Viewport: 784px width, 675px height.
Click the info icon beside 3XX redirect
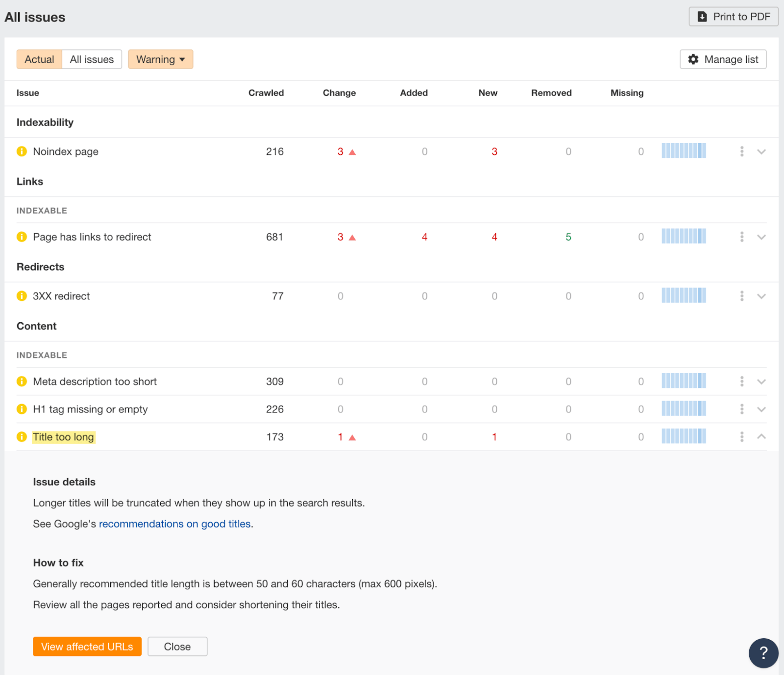[22, 296]
